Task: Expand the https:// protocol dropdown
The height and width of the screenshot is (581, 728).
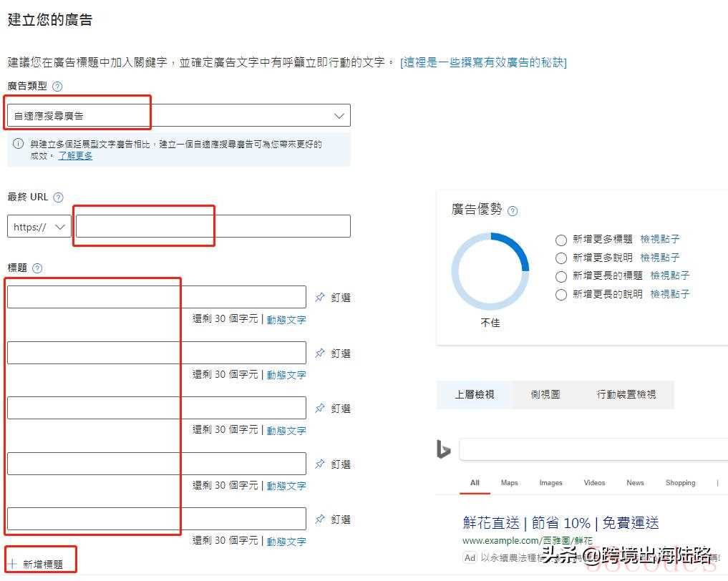Action: [39, 227]
